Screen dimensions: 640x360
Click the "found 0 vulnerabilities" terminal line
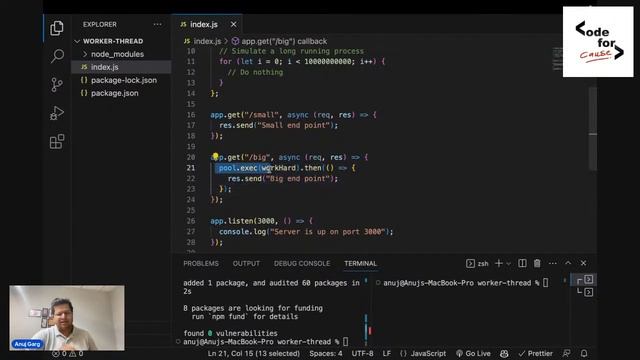pyautogui.click(x=230, y=333)
